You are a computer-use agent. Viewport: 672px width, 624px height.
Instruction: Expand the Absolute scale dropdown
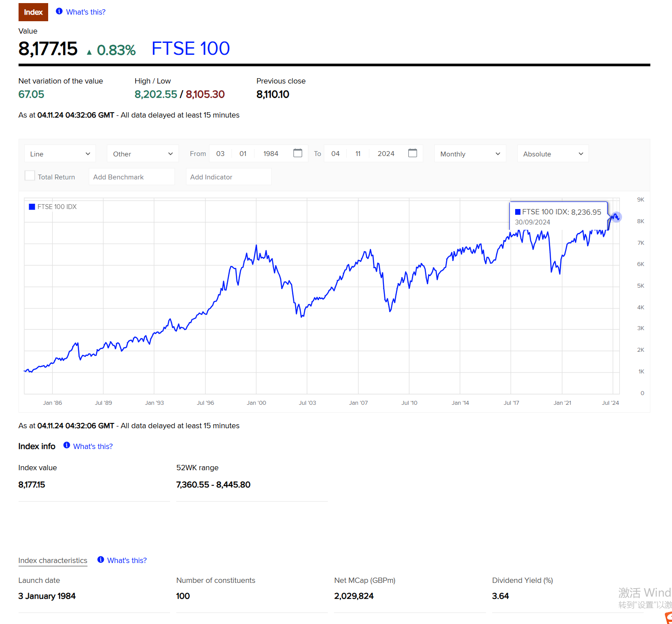(x=553, y=154)
